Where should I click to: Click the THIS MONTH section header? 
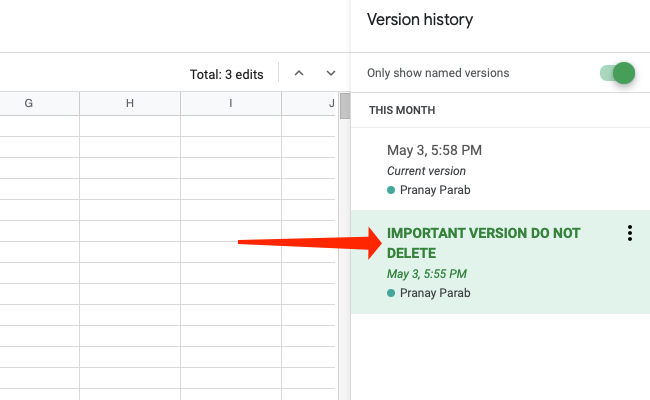402,110
